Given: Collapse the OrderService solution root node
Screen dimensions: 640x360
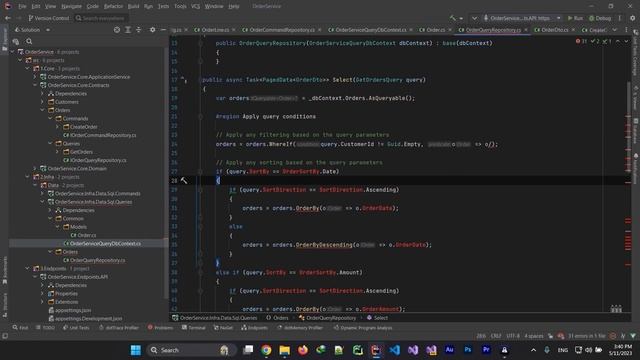Looking at the screenshot, I should [x=12, y=52].
